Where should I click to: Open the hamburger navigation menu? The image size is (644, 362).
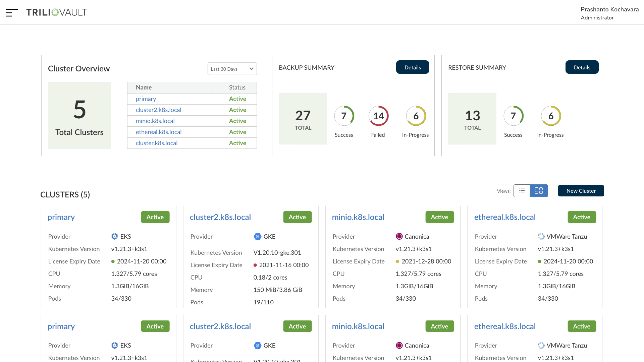12,12
